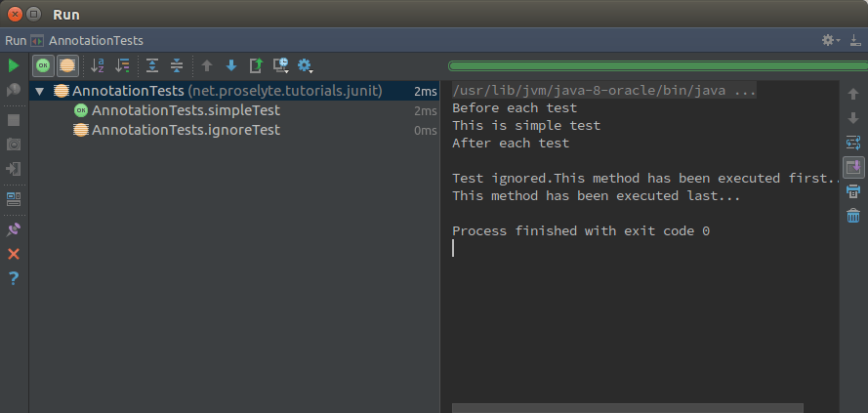
Task: Pin the Run tab
Action: 14,229
